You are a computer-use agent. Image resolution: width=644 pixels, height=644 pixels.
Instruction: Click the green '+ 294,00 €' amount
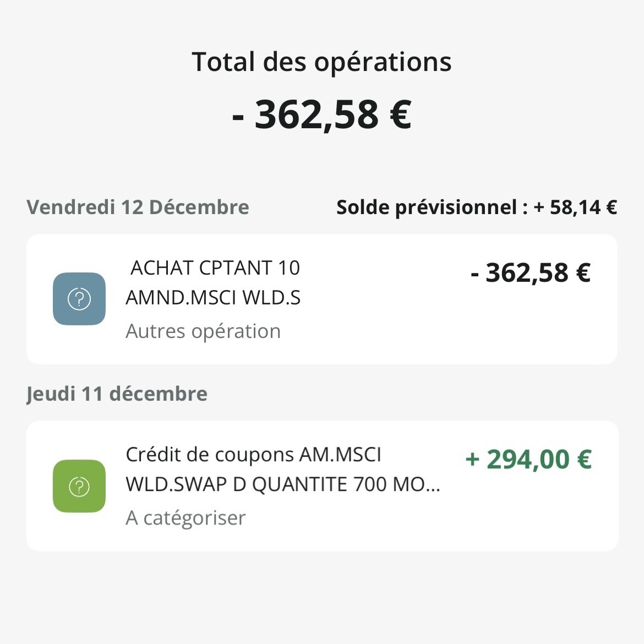[528, 459]
